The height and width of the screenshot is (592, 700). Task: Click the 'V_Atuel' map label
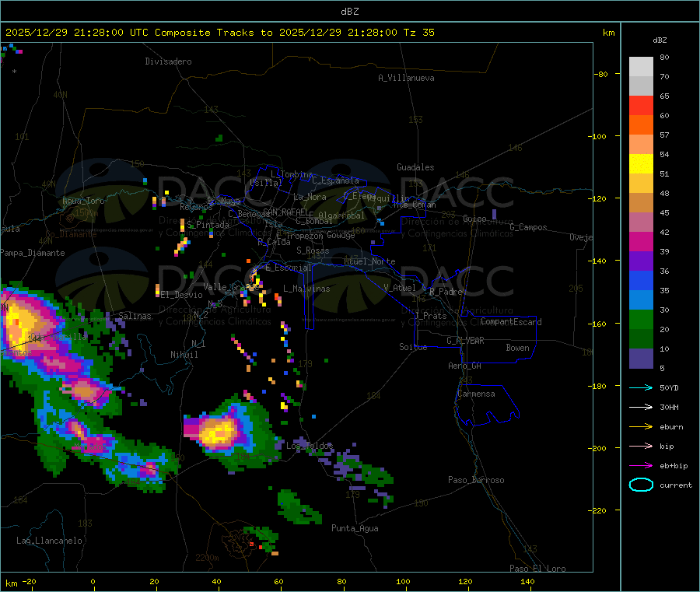coord(400,288)
